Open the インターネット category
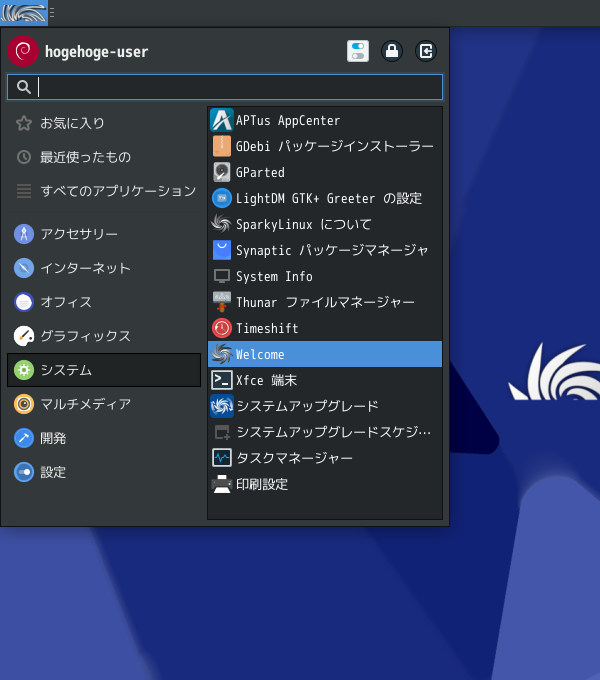The image size is (600, 680). click(x=104, y=268)
